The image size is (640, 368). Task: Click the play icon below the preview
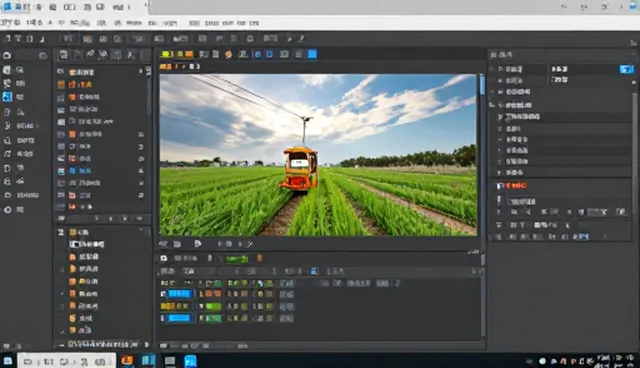tap(198, 244)
